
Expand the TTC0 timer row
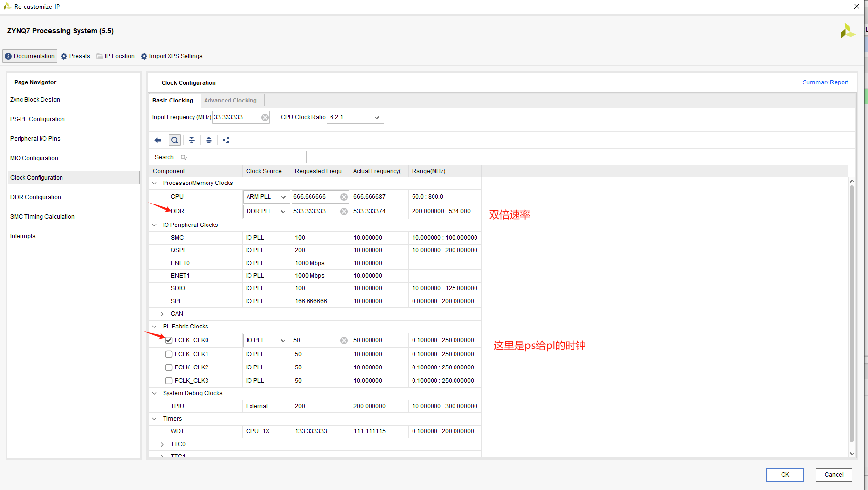coord(162,444)
